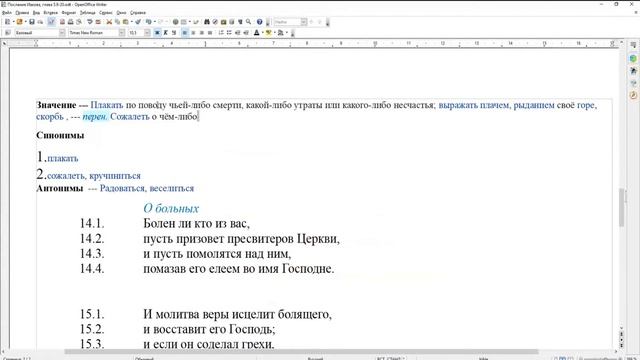Open the Font Color palette dropdown arrow
Viewport: 640px width, 360px height.
tap(262, 33)
